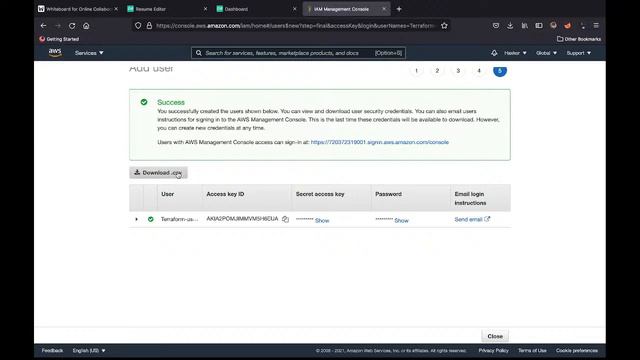
Task: Download the credentials .csv file
Action: pos(158,173)
